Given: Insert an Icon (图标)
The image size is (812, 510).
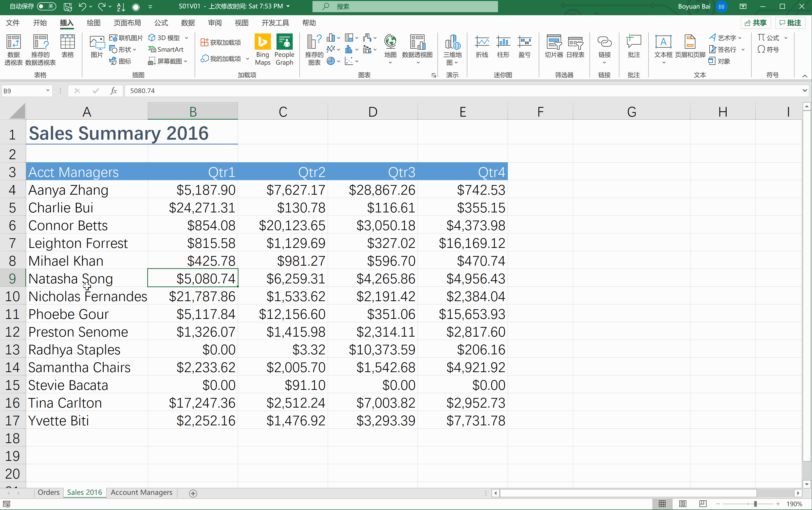Looking at the screenshot, I should [120, 61].
